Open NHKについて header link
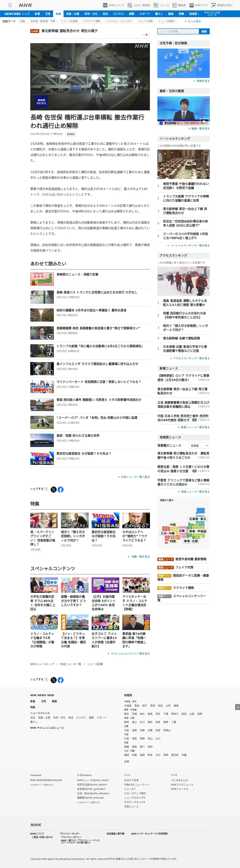 point(114,5)
